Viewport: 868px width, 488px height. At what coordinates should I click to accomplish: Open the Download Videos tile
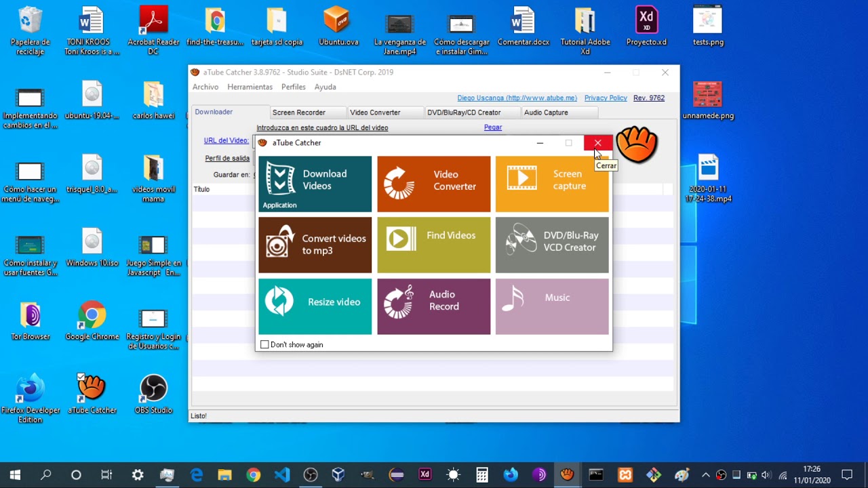[315, 184]
